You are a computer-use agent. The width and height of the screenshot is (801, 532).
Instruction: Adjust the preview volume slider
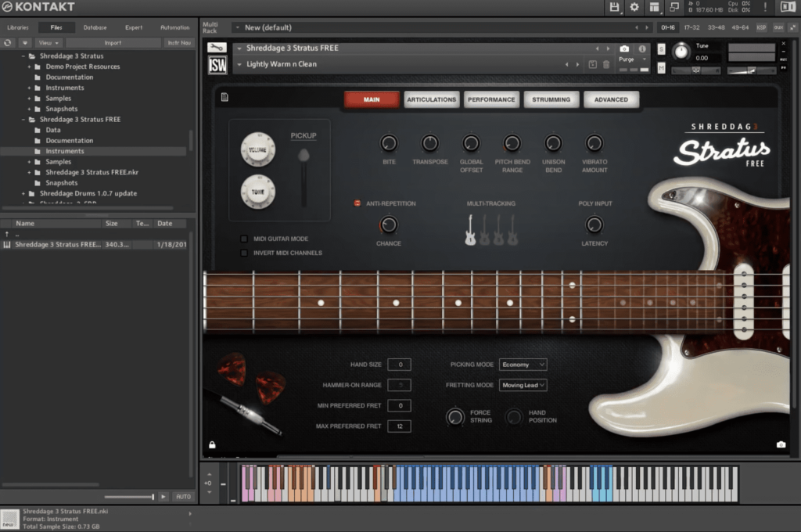(129, 497)
